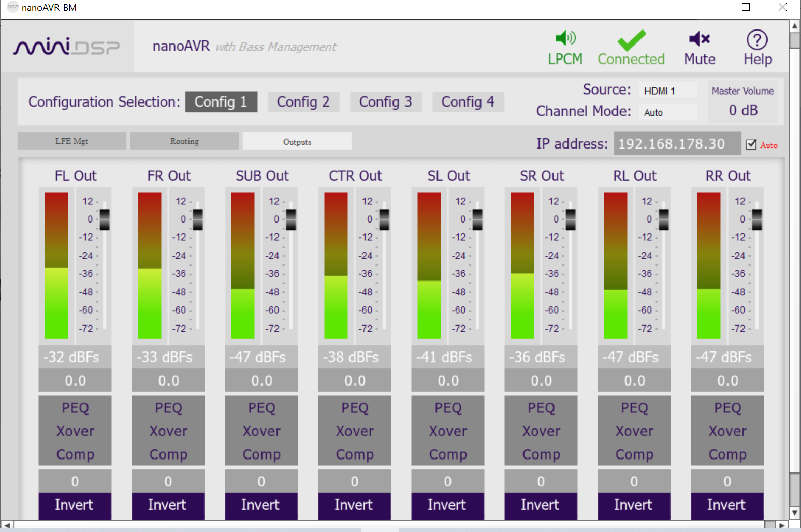Switch to the LFE Mgt tab
Screen dimensions: 801x532
point(72,141)
